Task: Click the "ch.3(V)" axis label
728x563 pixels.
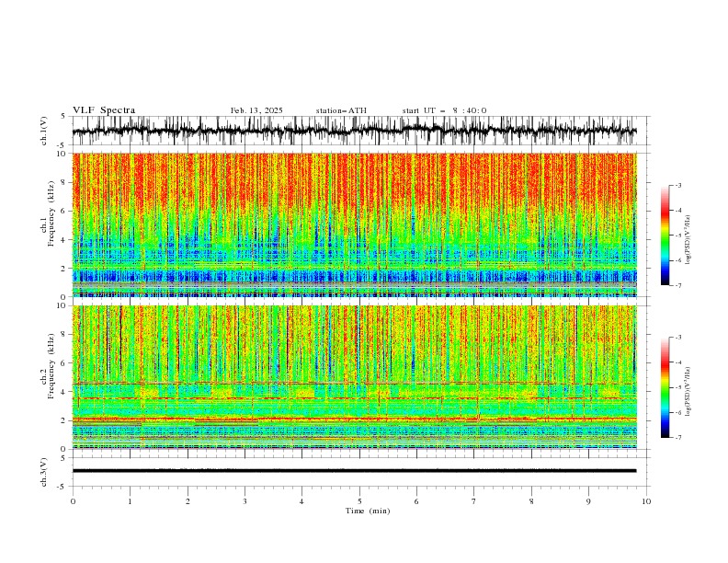Action: [x=44, y=472]
